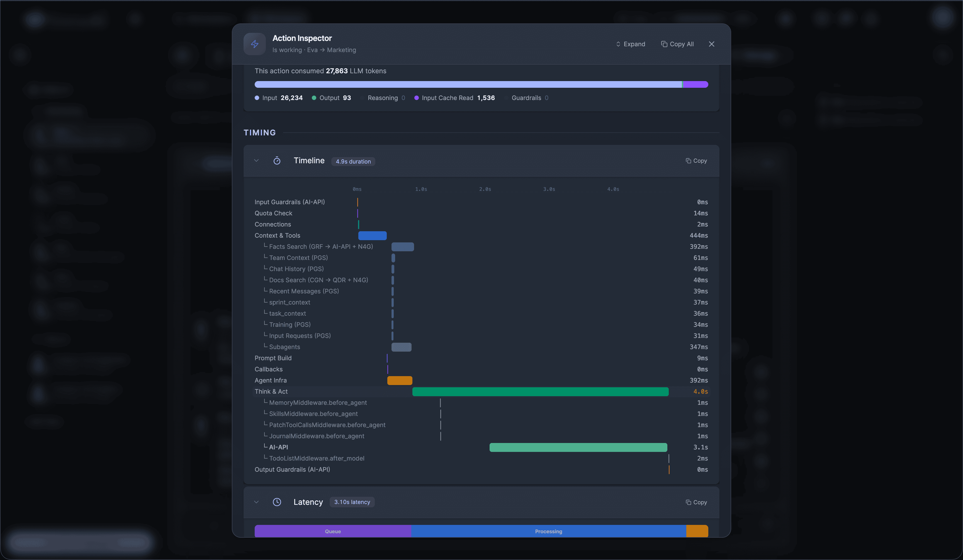Image resolution: width=963 pixels, height=560 pixels.
Task: Select the Connections timeline row
Action: (481, 224)
